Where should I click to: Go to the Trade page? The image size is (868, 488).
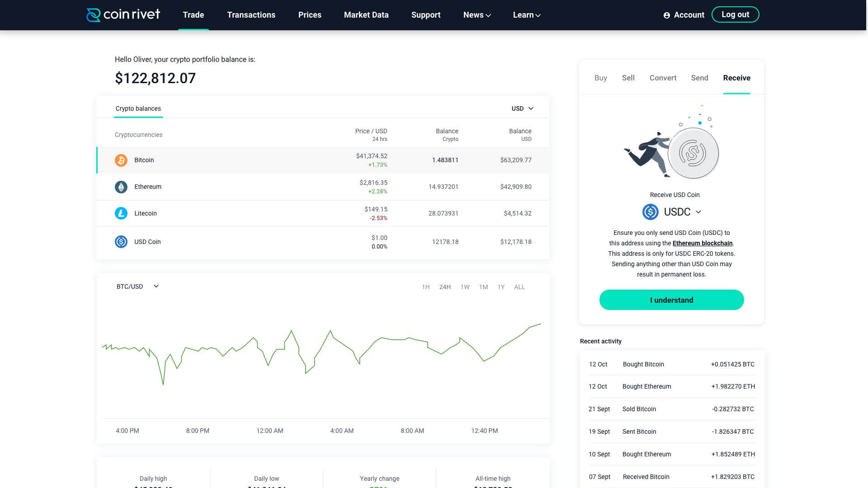[x=193, y=15]
